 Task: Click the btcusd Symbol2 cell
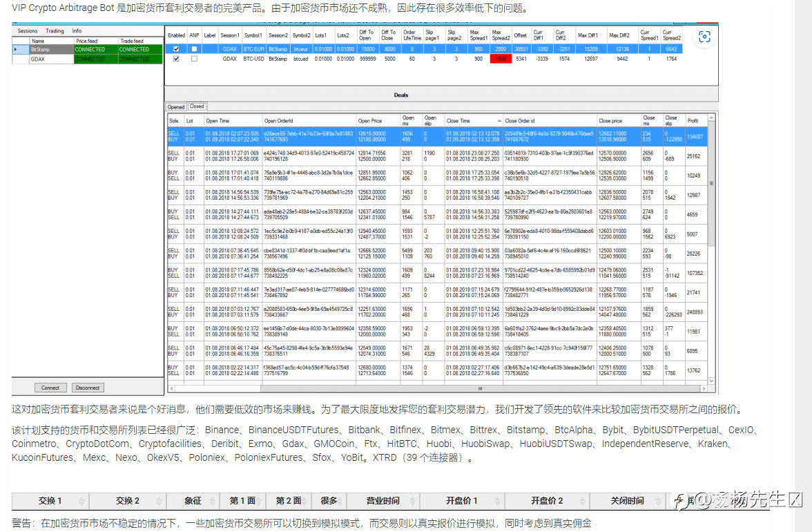(301, 59)
